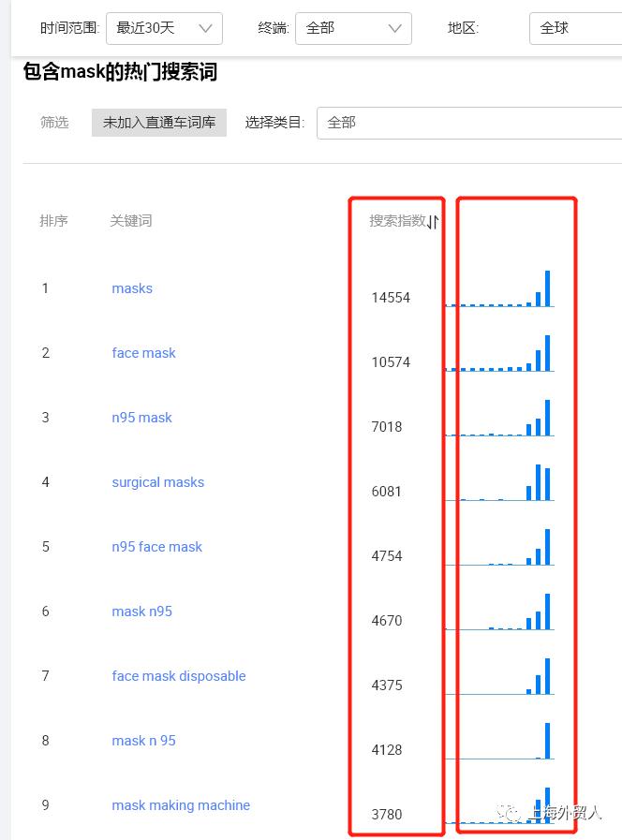
Task: Open the keyword link n95 mask
Action: pyautogui.click(x=141, y=418)
